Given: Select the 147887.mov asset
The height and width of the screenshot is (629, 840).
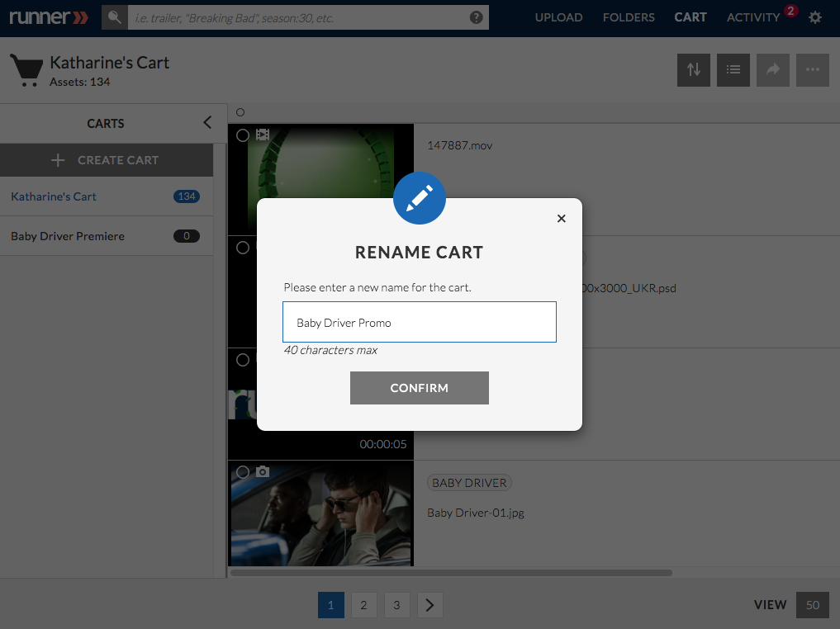Looking at the screenshot, I should pyautogui.click(x=243, y=135).
